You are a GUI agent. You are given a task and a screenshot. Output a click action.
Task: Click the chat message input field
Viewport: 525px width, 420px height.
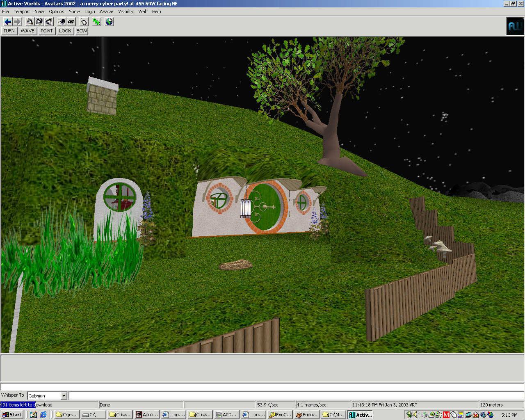point(295,396)
